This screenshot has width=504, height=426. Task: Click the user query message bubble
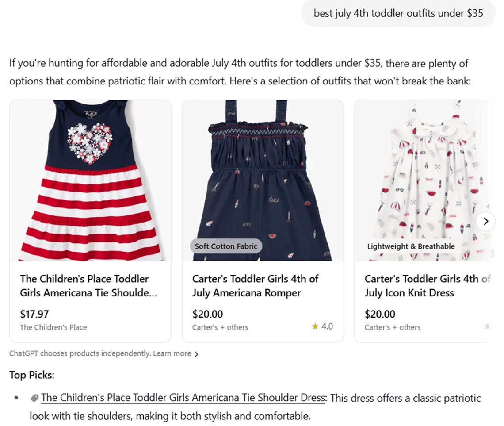click(x=398, y=13)
